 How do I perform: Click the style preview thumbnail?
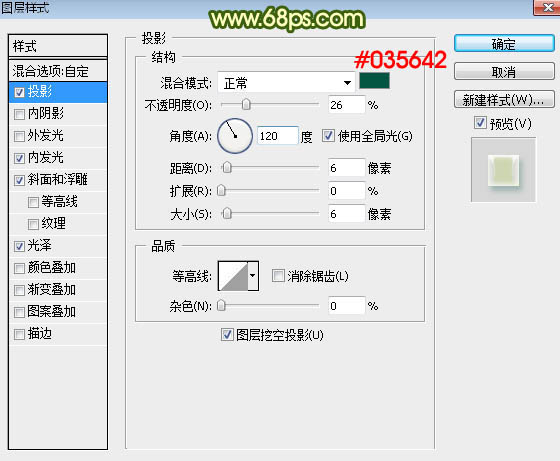[504, 170]
